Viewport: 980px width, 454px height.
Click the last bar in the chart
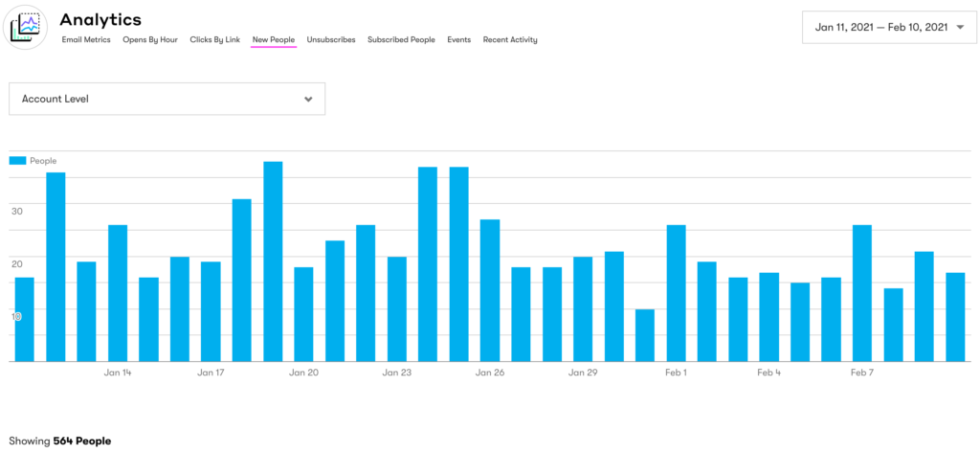(x=955, y=317)
